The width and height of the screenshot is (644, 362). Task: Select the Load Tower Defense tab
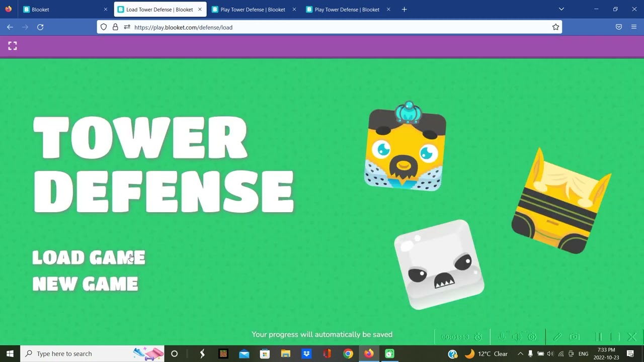[159, 10]
